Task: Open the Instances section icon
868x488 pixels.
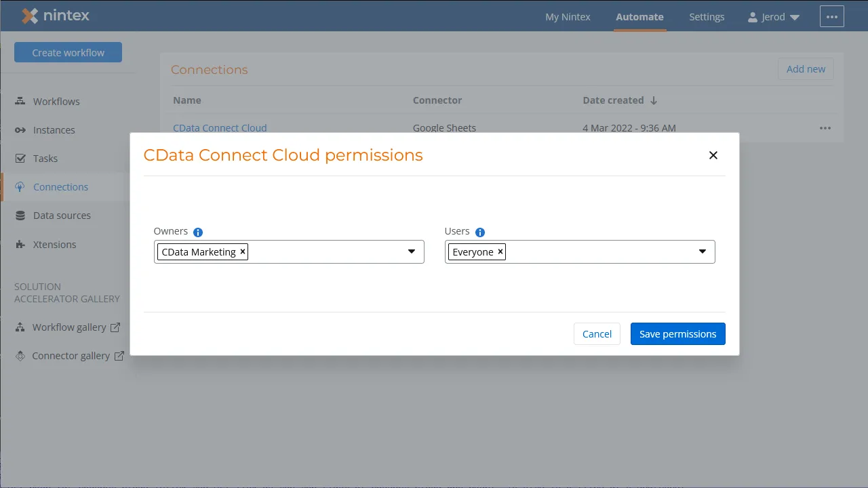Action: point(20,129)
